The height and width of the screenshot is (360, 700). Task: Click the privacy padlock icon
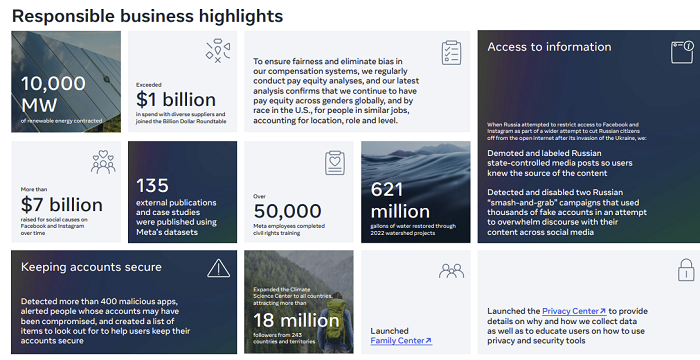[x=686, y=270]
